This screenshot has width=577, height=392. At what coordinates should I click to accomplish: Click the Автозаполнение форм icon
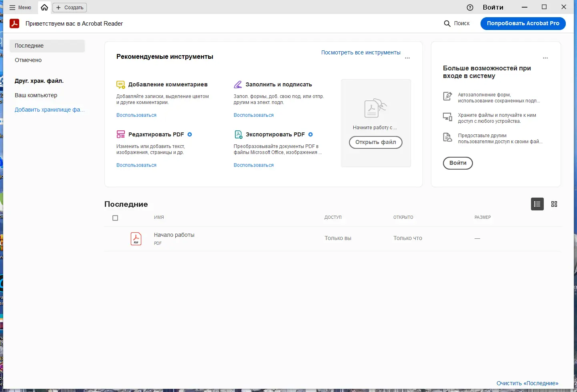pyautogui.click(x=447, y=96)
